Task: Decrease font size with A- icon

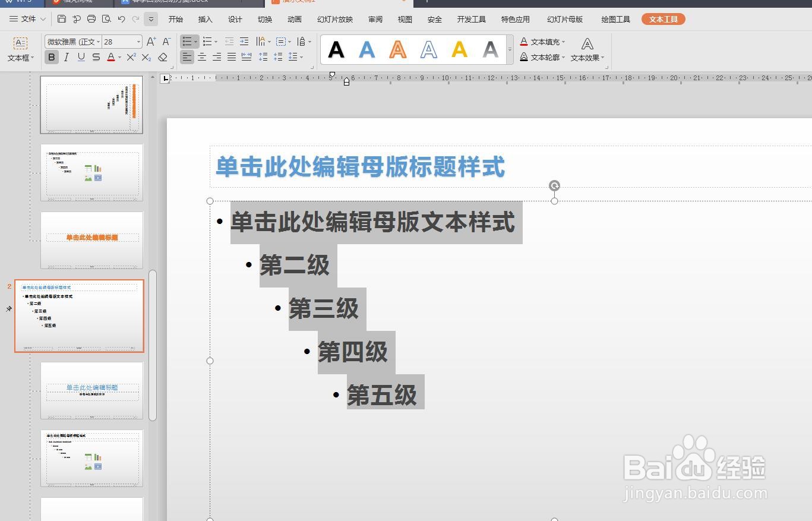Action: 166,42
